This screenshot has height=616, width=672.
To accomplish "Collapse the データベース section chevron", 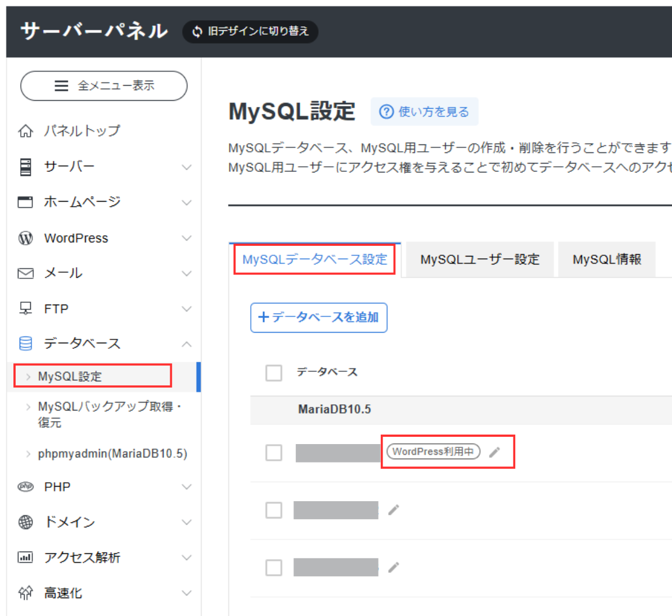I will click(x=186, y=344).
